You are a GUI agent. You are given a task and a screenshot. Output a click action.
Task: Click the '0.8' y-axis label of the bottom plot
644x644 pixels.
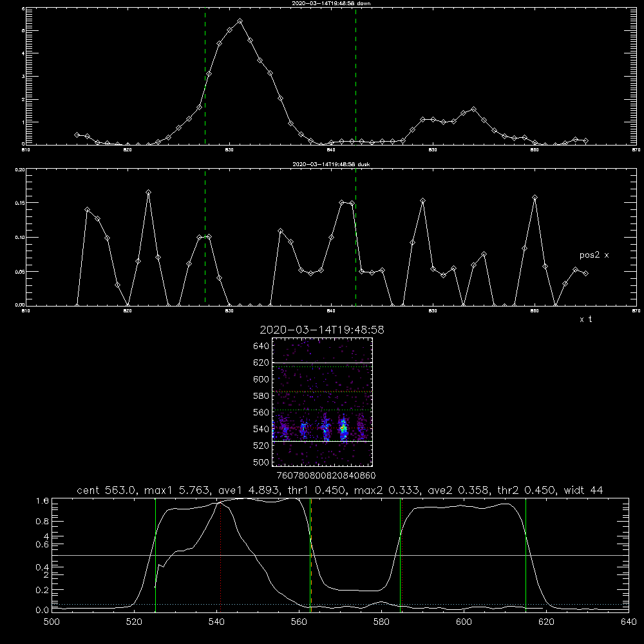(x=43, y=522)
